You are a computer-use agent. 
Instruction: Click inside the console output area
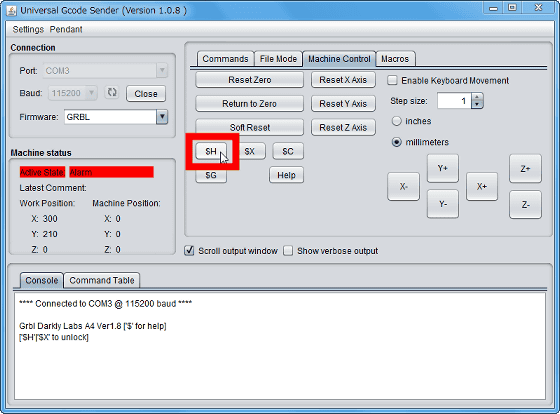coord(280,346)
